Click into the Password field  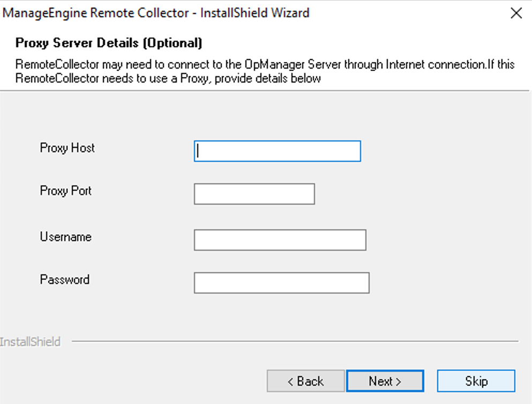(281, 283)
